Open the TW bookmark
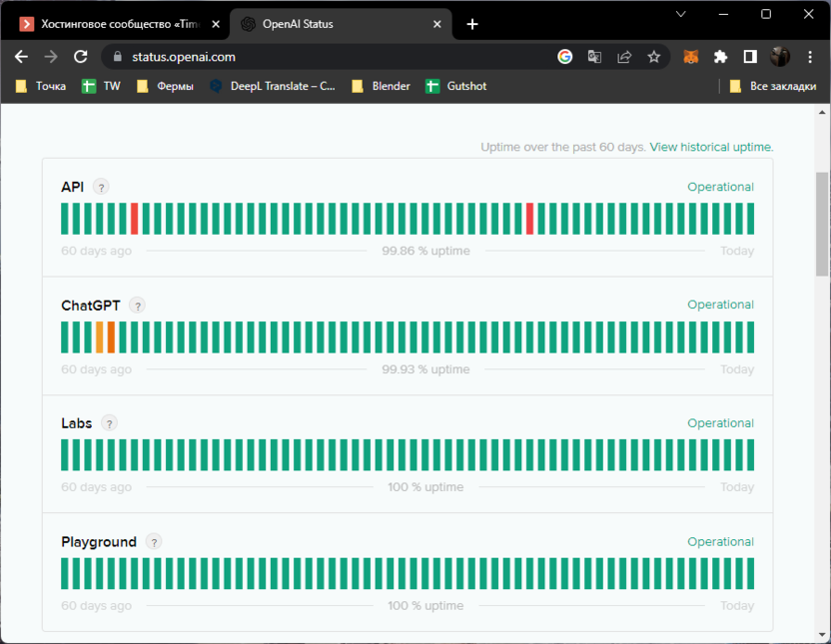 101,86
